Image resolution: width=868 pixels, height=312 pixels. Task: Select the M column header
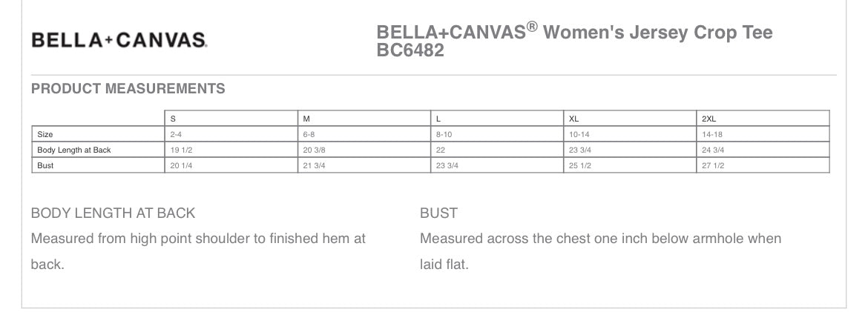(364, 119)
